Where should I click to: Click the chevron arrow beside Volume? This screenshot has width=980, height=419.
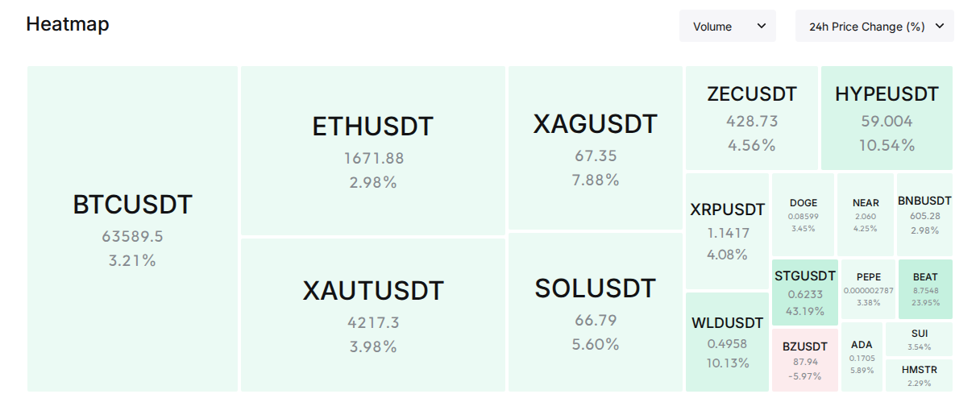point(761,26)
